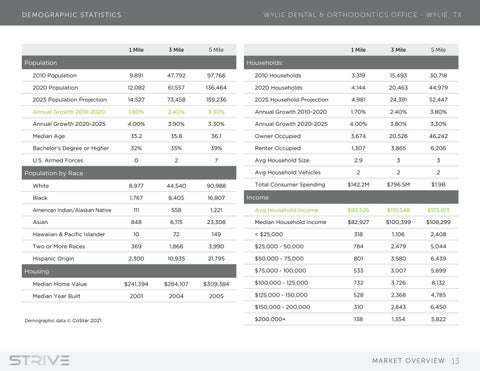Select the Population section header
This screenshot has height=371, width=480.
tap(129, 63)
